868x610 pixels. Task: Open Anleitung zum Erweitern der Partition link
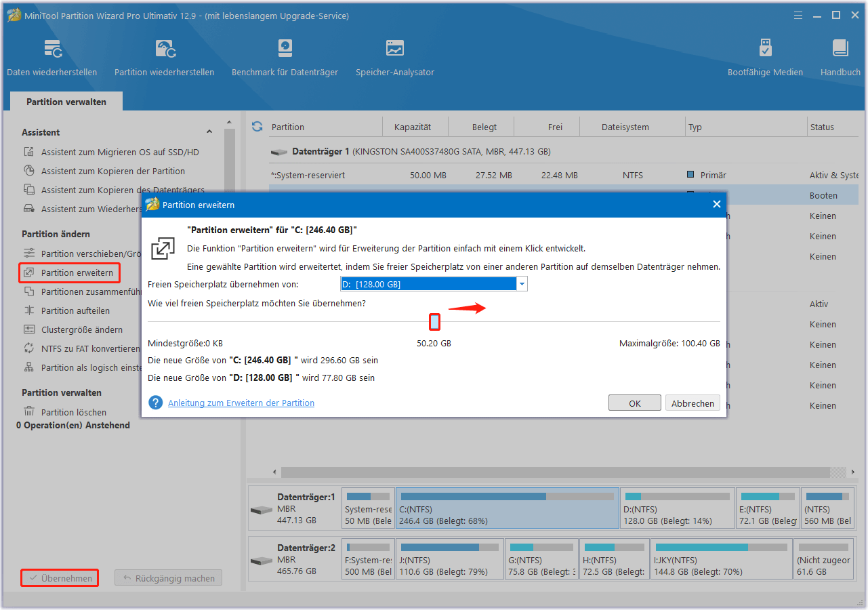coord(241,403)
